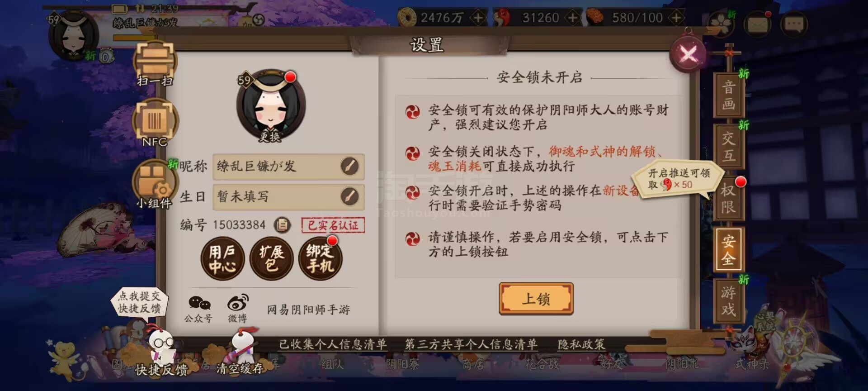The width and height of the screenshot is (868, 391).
Task: Open the 隐私政策 privacy policy link
Action: [x=581, y=344]
